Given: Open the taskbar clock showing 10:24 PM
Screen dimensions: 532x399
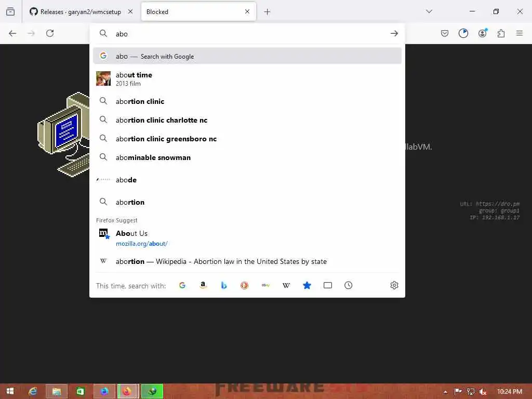Looking at the screenshot, I should (x=509, y=392).
